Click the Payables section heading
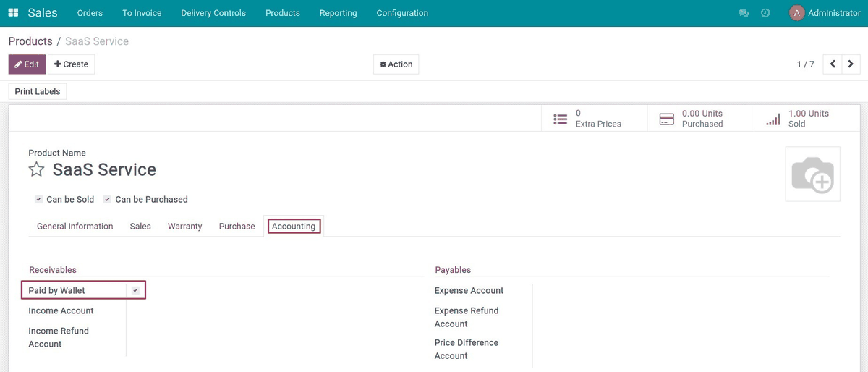This screenshot has width=868, height=372. [x=453, y=270]
